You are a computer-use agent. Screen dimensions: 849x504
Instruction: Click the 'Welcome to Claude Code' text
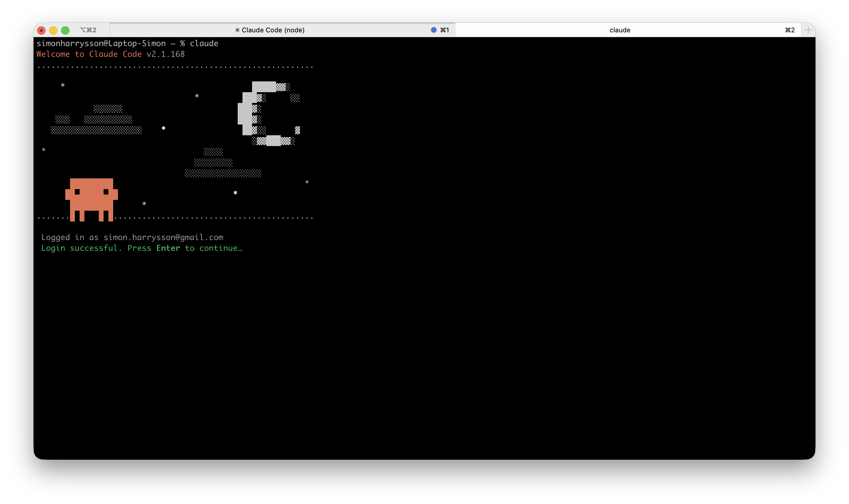(89, 54)
